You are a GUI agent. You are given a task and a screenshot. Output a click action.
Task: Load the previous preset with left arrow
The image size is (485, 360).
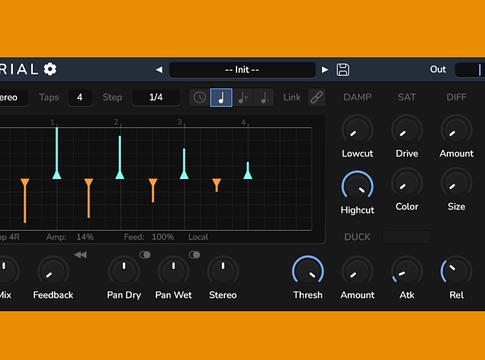pos(159,70)
